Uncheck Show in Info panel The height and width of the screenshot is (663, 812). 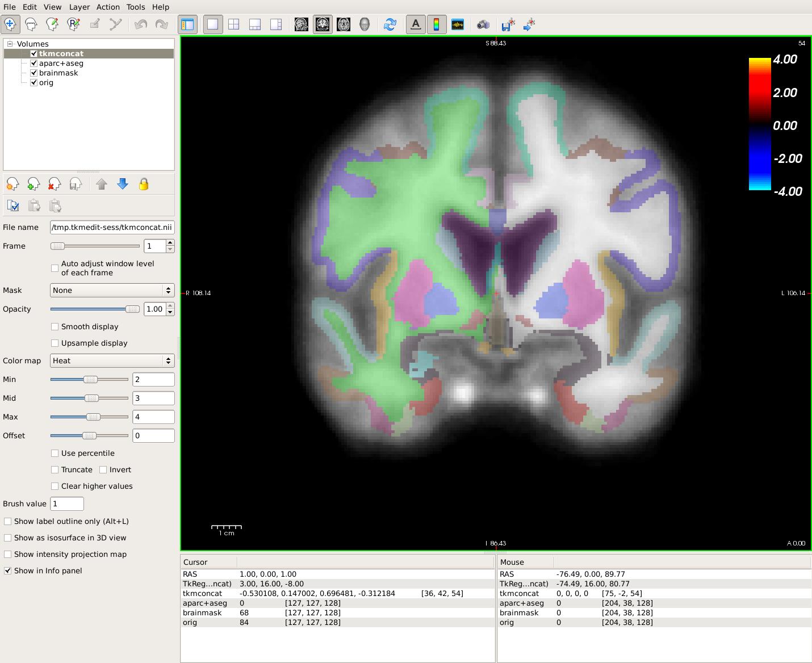tap(8, 570)
